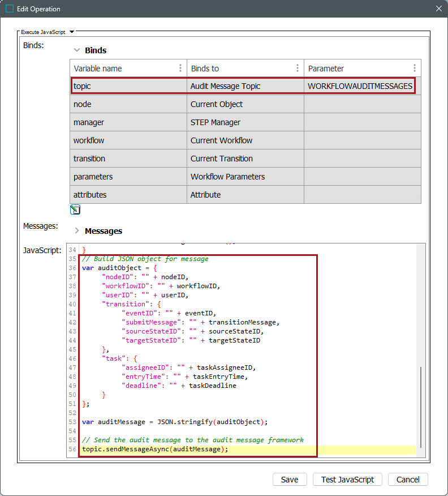
Task: Expand the Messages section
Action: tap(76, 231)
